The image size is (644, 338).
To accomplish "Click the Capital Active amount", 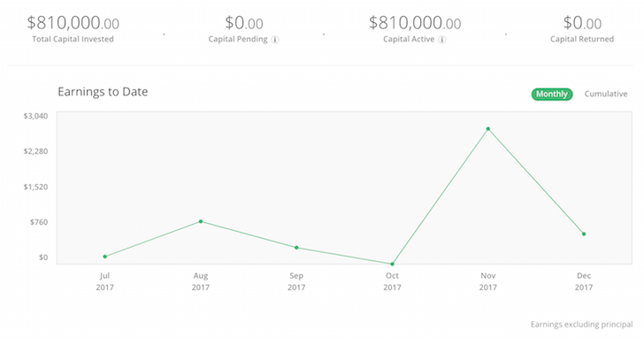I will 415,23.
